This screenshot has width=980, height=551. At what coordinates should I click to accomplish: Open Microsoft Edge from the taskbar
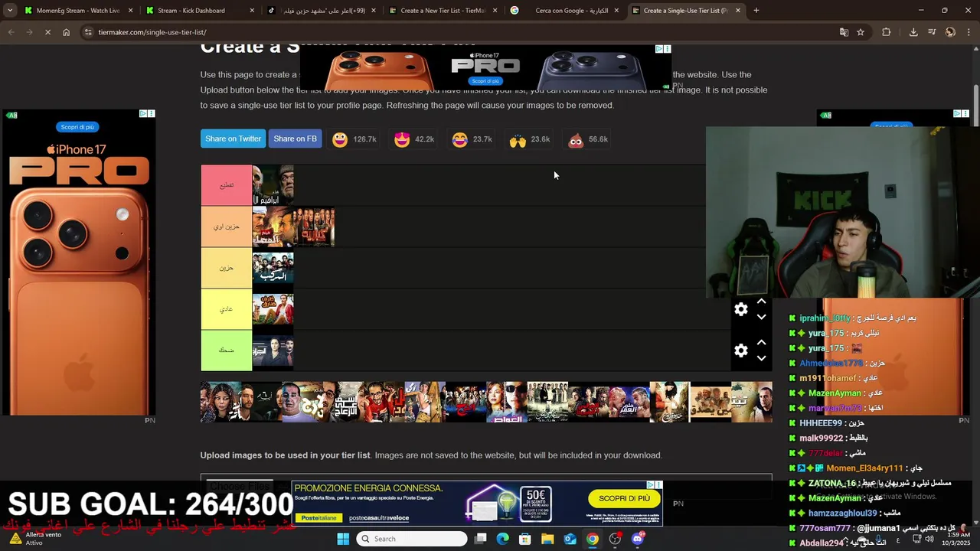502,539
